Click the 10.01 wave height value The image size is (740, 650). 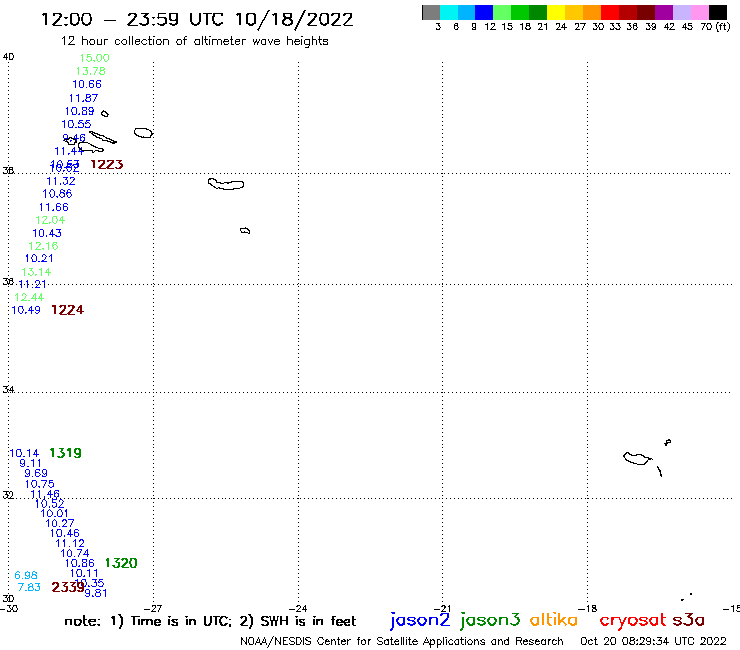pyautogui.click(x=55, y=514)
